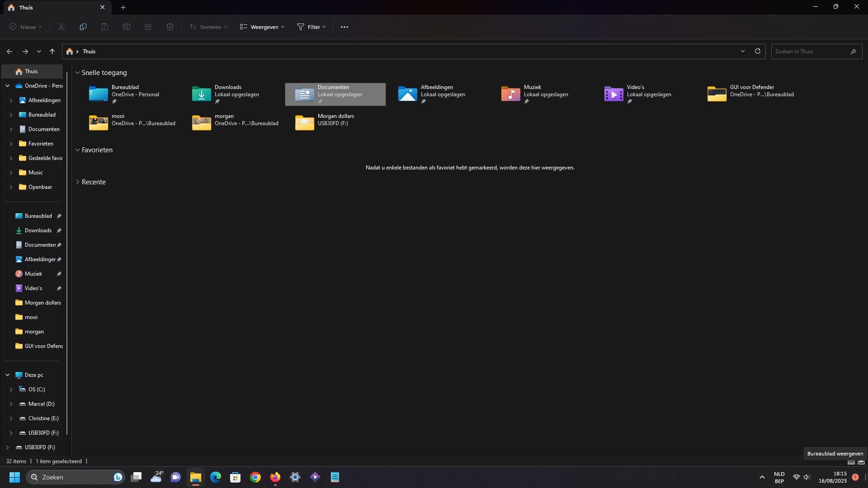Open the Filter dropdown menu
The image size is (868, 488).
[x=311, y=27]
